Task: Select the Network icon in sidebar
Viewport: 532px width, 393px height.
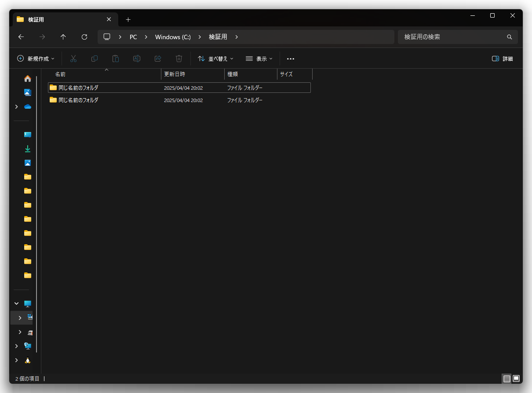Action: [x=28, y=346]
